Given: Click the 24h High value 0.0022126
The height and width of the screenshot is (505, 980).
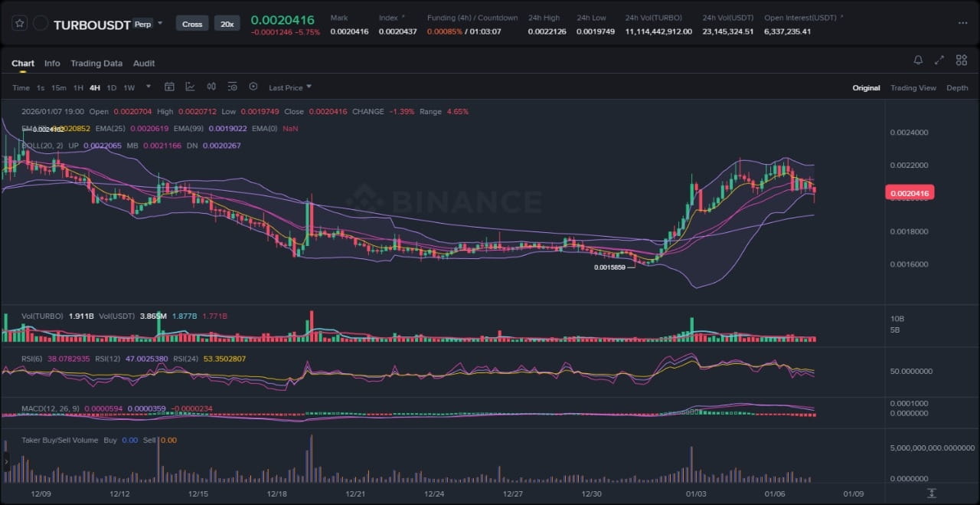Looking at the screenshot, I should 547,31.
